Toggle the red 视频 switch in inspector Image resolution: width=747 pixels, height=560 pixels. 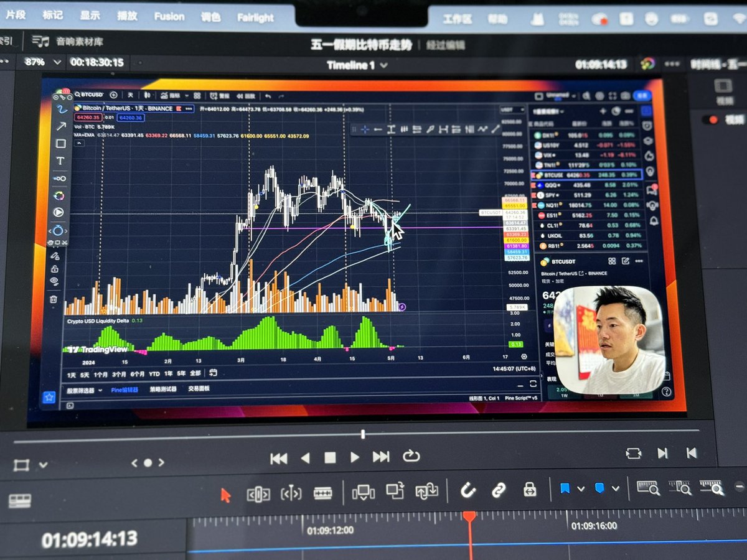pos(710,119)
